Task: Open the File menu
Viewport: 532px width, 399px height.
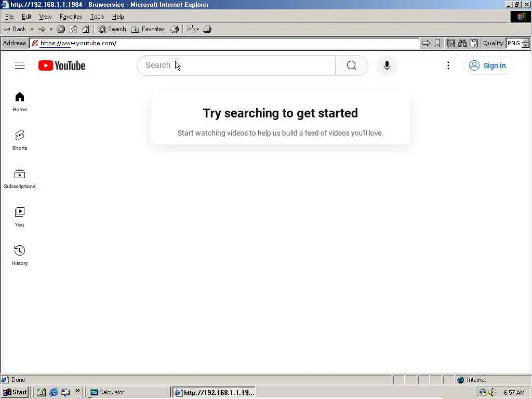Action: coord(9,17)
